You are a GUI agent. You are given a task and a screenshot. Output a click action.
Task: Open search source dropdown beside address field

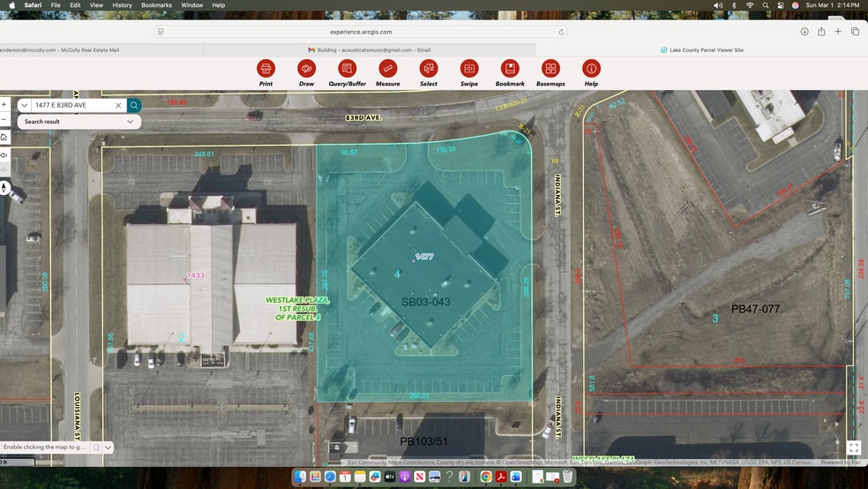26,105
